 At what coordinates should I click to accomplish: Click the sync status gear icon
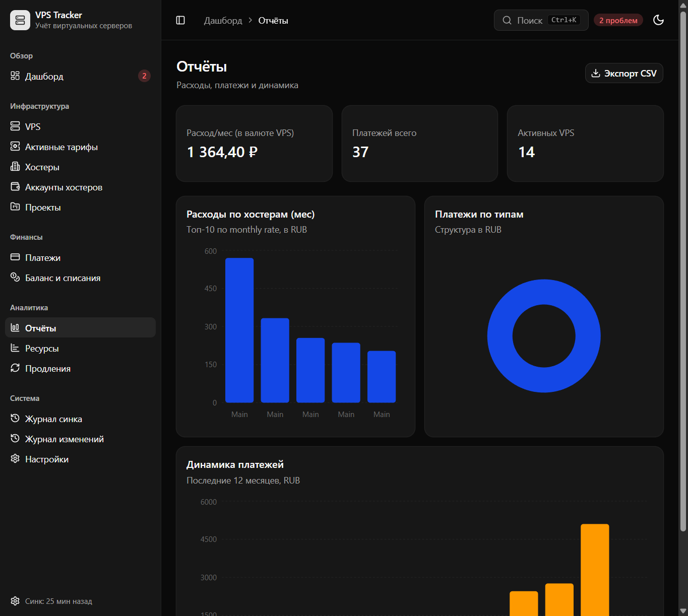(15, 601)
